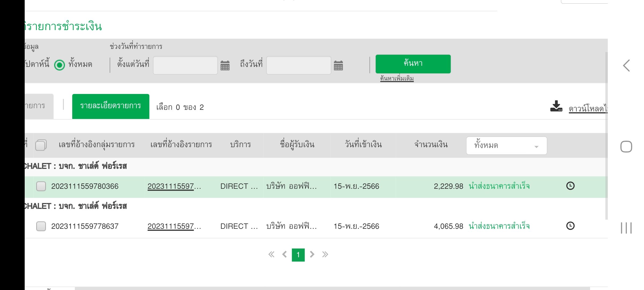Screen dimensions: 644x290
Task: Switch to the รายละเอียดรายการ tab
Action: [x=111, y=106]
